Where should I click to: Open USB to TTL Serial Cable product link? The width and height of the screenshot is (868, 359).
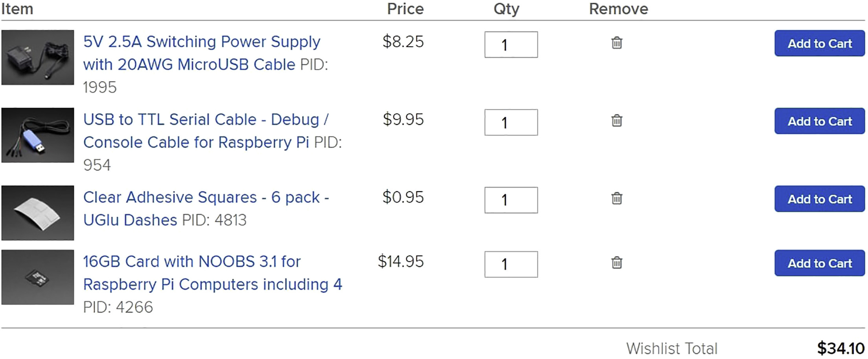[206, 131]
